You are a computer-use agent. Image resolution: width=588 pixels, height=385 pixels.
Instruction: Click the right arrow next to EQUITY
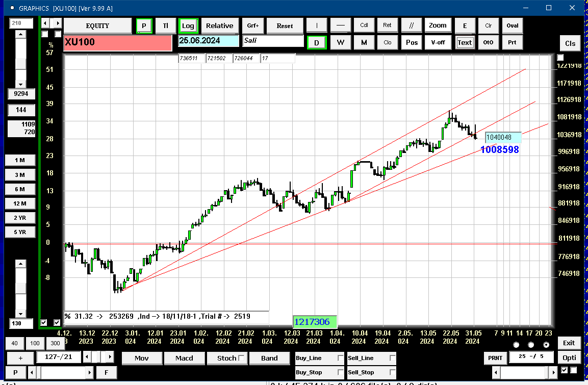[x=58, y=23]
